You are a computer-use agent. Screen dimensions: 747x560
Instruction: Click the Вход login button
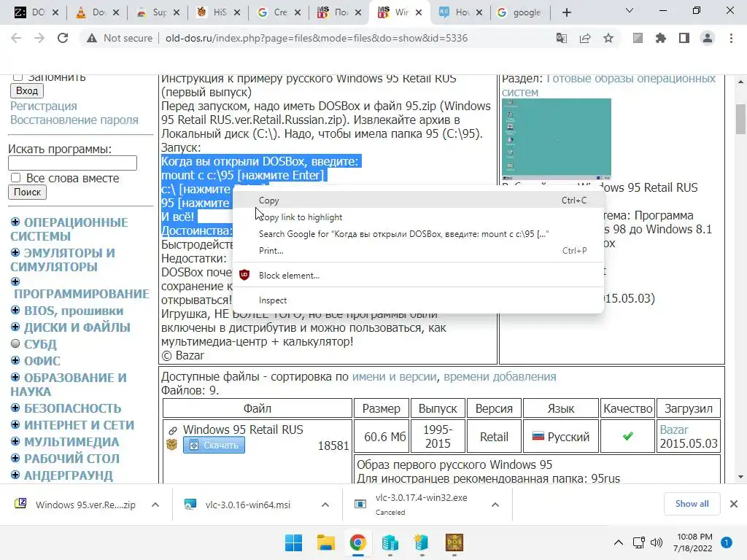point(27,90)
